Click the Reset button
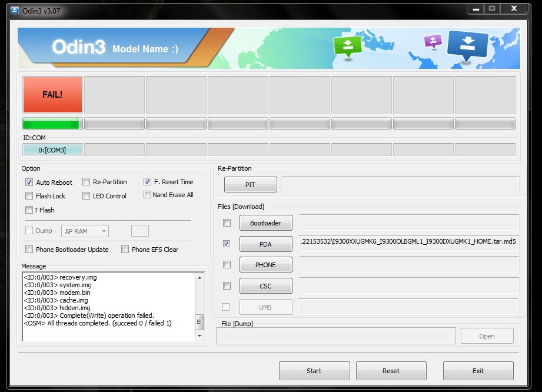Screen dimensions: 542x392 coord(391,371)
